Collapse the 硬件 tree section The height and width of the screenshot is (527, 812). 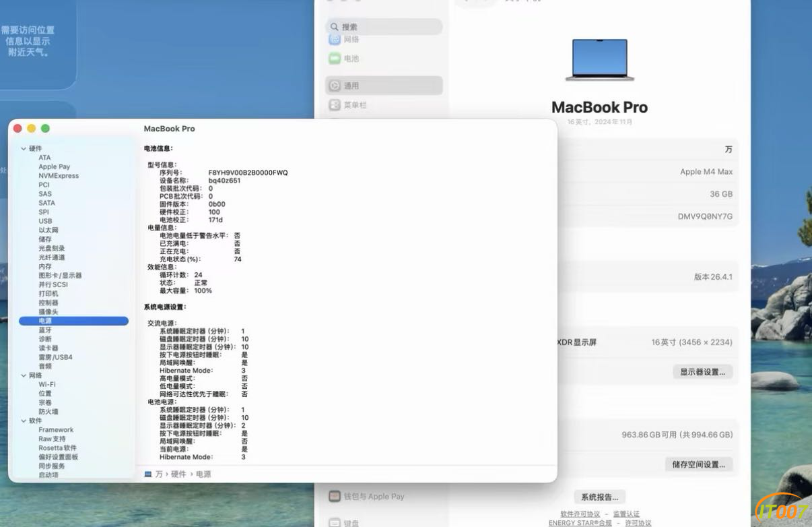click(24, 149)
